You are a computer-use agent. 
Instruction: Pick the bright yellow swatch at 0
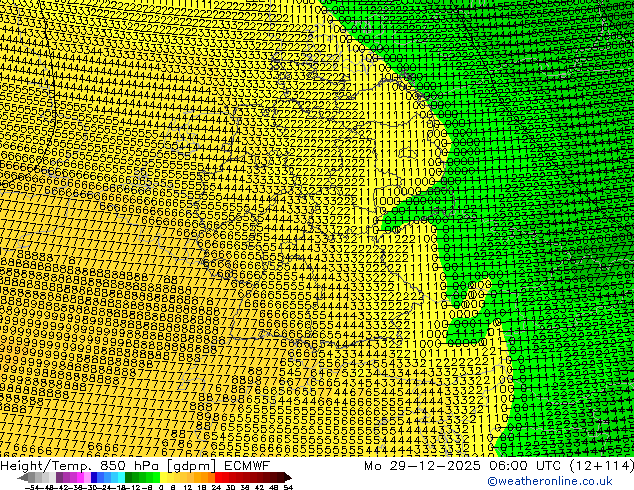[163, 478]
